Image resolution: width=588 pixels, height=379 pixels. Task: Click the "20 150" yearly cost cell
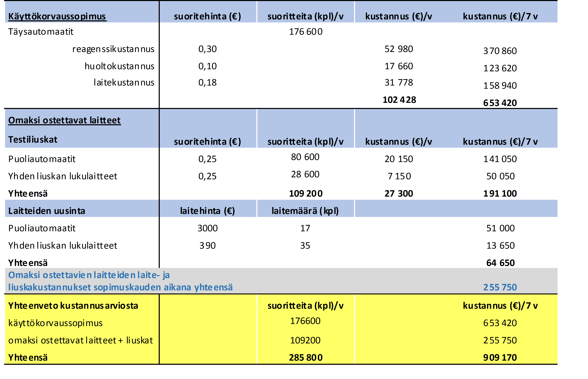(x=399, y=159)
